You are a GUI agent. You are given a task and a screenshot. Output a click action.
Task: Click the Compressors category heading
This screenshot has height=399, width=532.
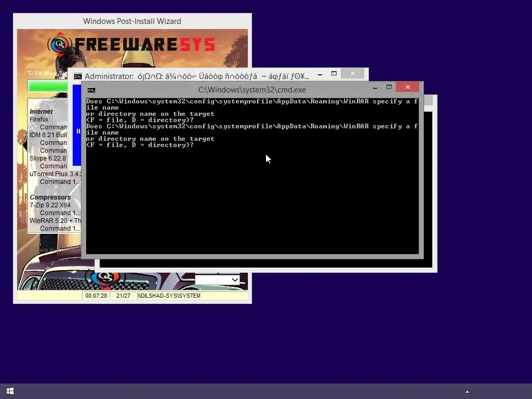coord(50,197)
